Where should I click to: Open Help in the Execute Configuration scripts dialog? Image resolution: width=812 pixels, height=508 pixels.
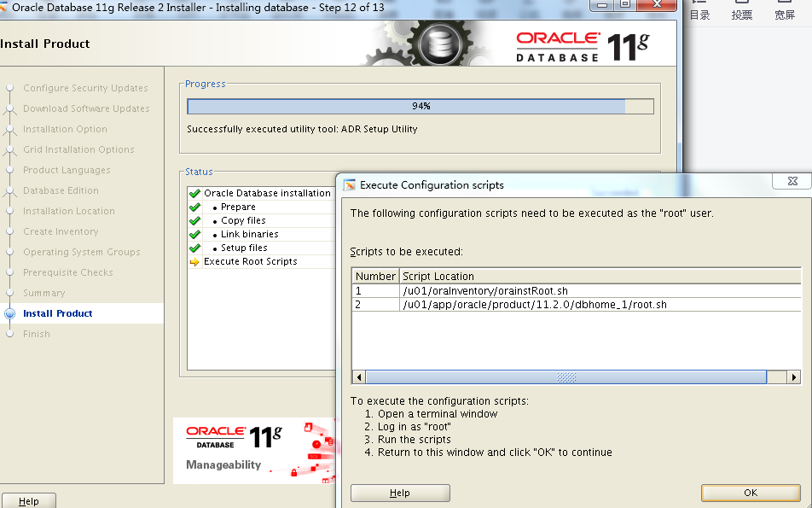click(400, 493)
